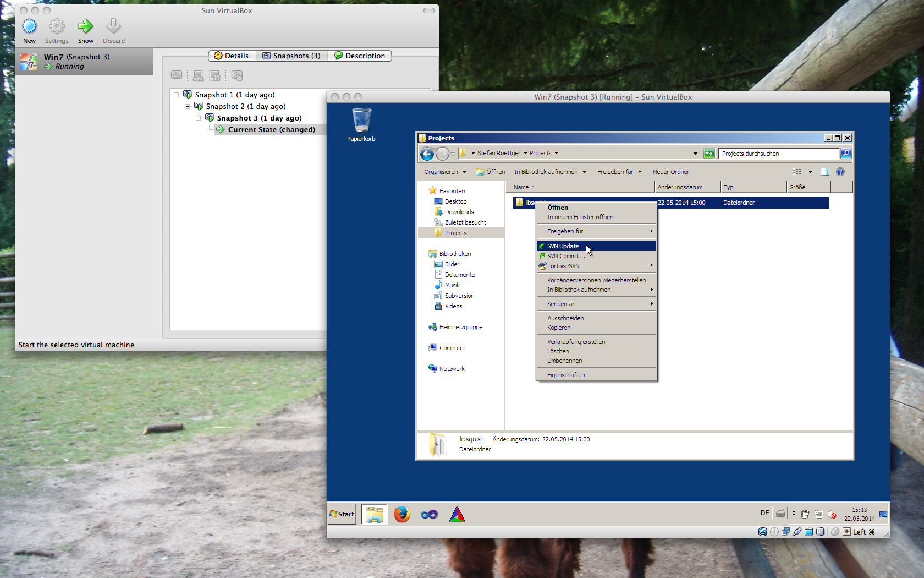
Task: Show hidden tray icons arrow
Action: tap(794, 514)
